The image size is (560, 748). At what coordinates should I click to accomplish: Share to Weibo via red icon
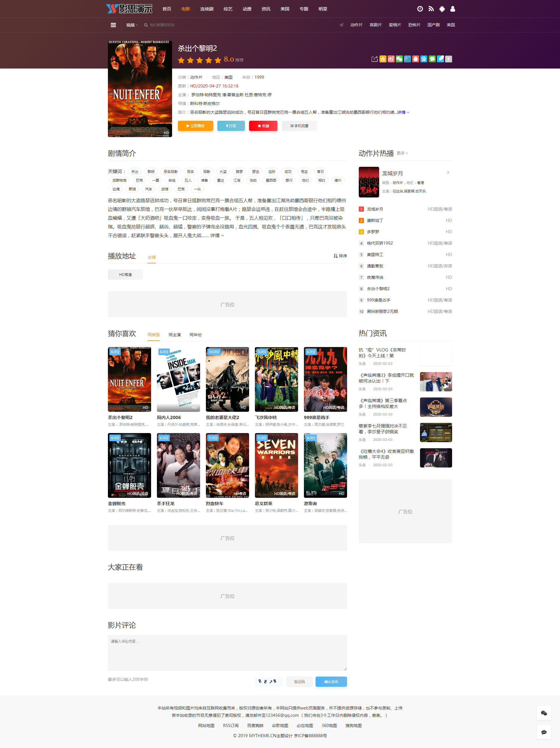391,59
